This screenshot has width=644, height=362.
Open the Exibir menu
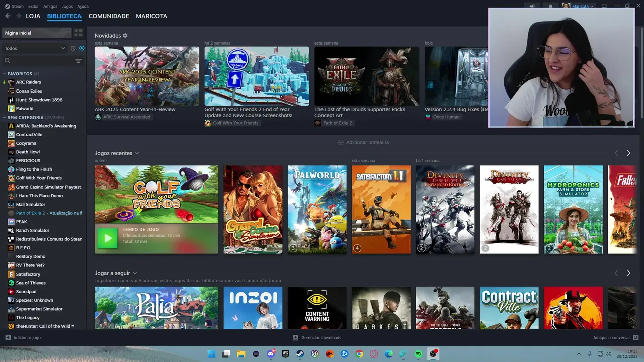click(33, 6)
